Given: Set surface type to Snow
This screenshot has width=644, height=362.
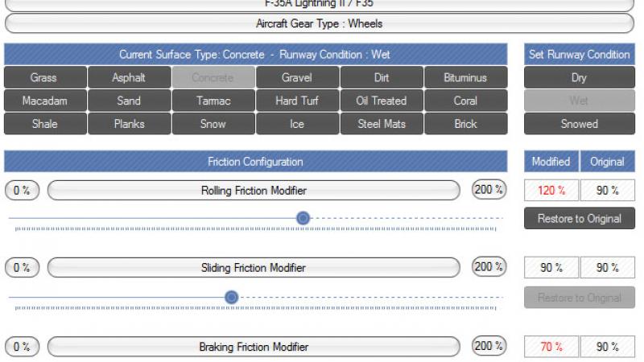Looking at the screenshot, I should [213, 124].
